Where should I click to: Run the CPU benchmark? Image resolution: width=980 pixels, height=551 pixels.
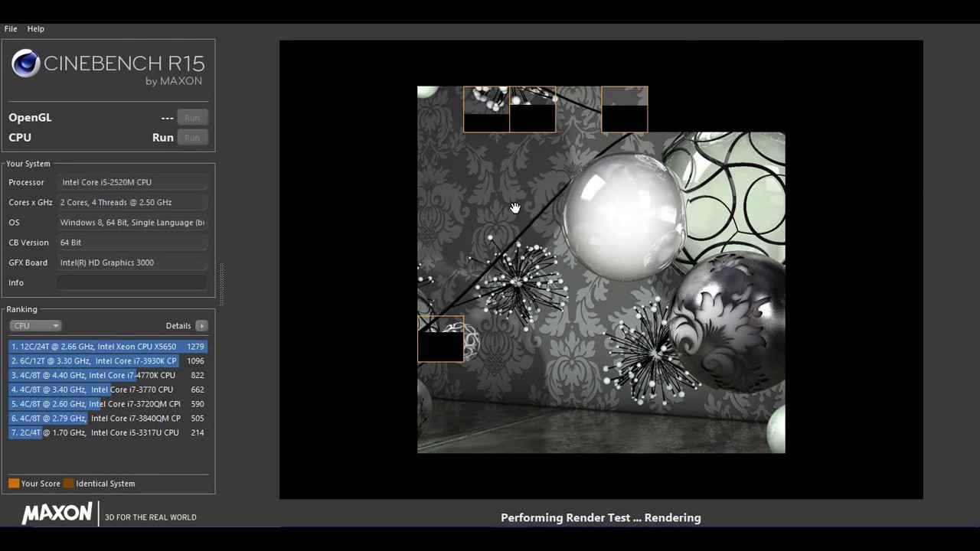[x=191, y=137]
